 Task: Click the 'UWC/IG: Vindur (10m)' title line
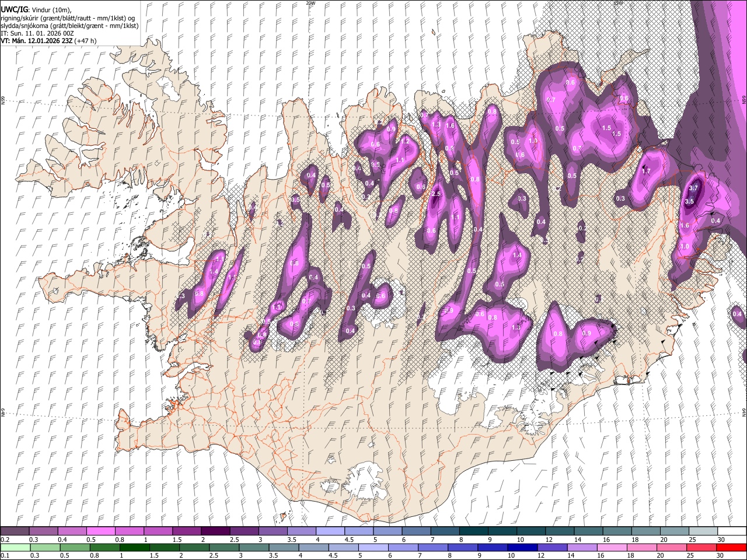[x=36, y=9]
